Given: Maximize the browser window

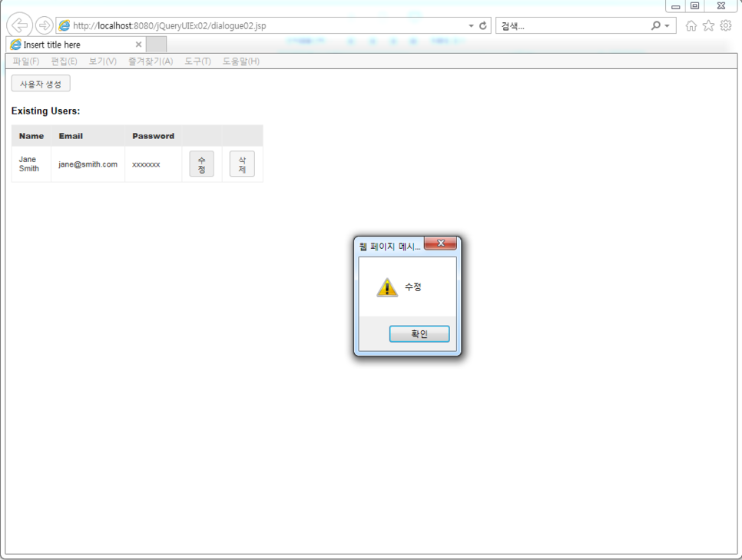Looking at the screenshot, I should 694,6.
